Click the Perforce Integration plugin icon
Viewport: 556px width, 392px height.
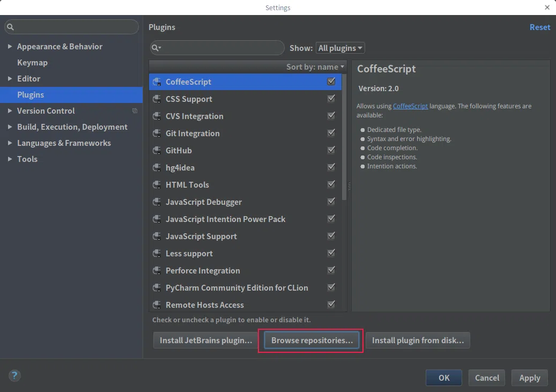(157, 270)
